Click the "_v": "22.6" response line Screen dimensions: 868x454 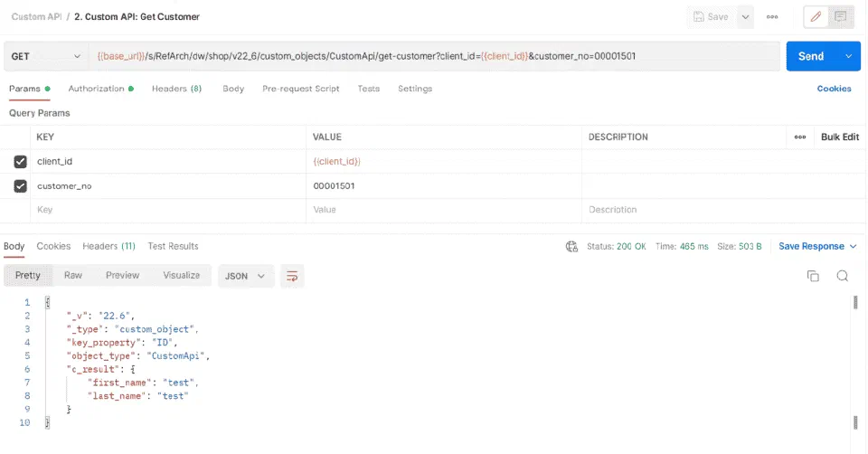tap(100, 317)
